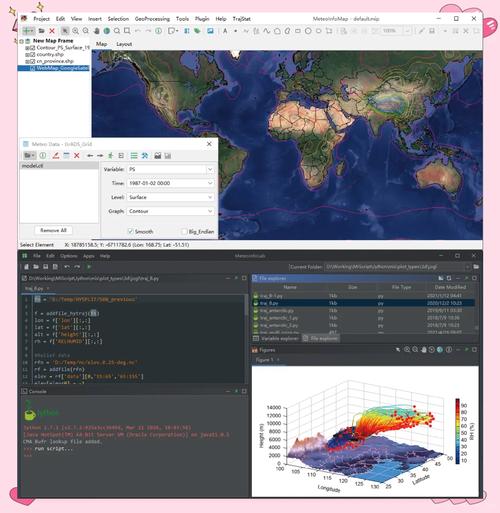Screen dimensions: 500x513
Task: Select the Pan hand tool in map toolbar
Action: click(x=96, y=31)
